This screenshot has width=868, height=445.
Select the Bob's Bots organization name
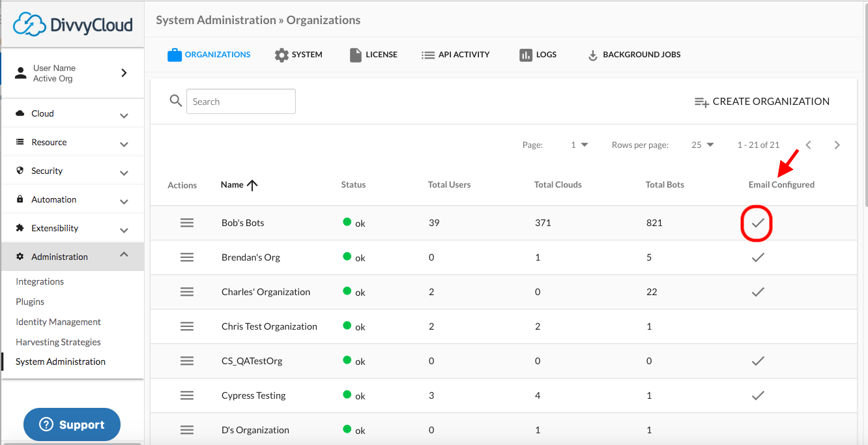click(x=242, y=223)
